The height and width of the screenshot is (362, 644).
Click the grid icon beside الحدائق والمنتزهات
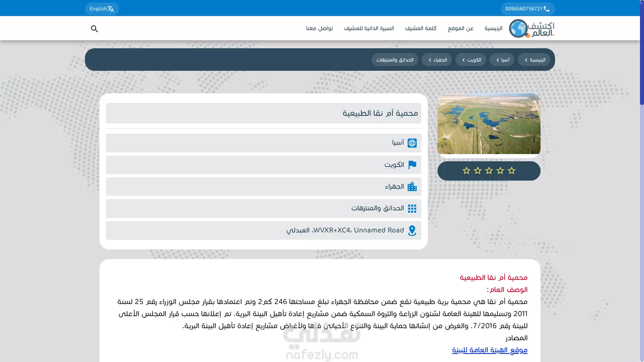click(x=412, y=208)
